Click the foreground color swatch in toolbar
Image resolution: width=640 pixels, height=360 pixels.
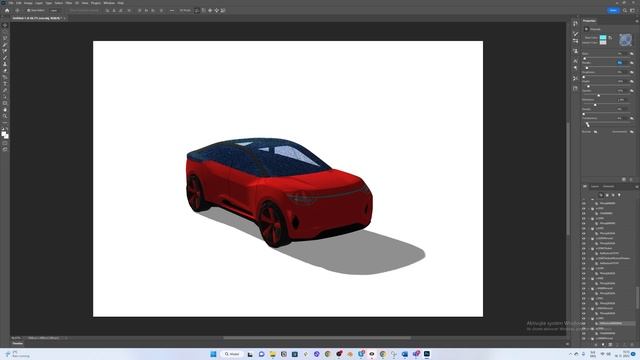click(4, 133)
